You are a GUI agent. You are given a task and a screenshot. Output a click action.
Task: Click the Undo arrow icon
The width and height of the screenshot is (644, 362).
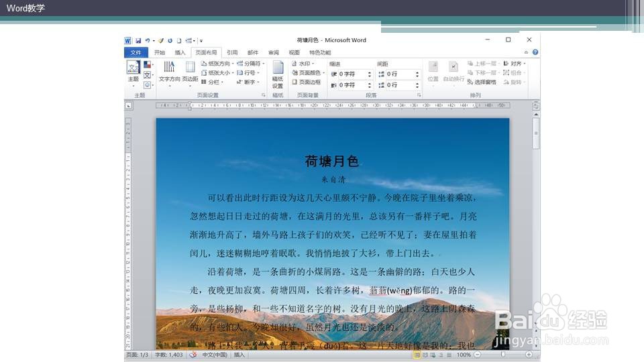pos(148,41)
